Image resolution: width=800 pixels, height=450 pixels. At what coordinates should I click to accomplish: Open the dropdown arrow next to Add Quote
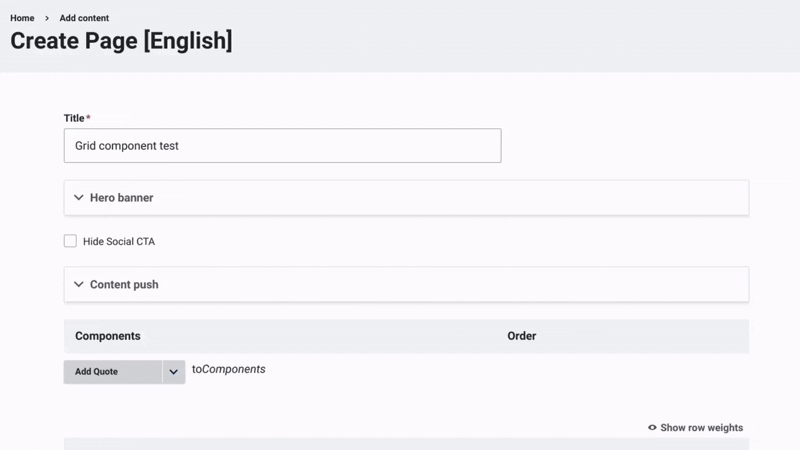click(173, 372)
